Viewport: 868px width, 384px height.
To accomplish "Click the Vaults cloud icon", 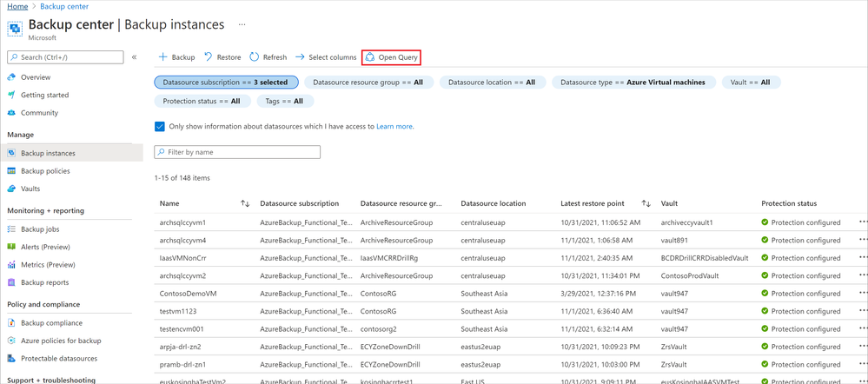I will click(11, 189).
